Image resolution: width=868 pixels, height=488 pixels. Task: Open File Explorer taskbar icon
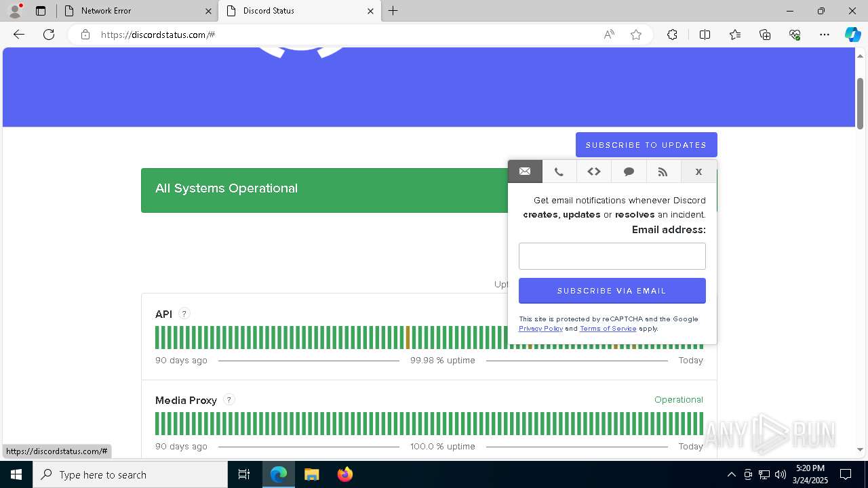(311, 474)
